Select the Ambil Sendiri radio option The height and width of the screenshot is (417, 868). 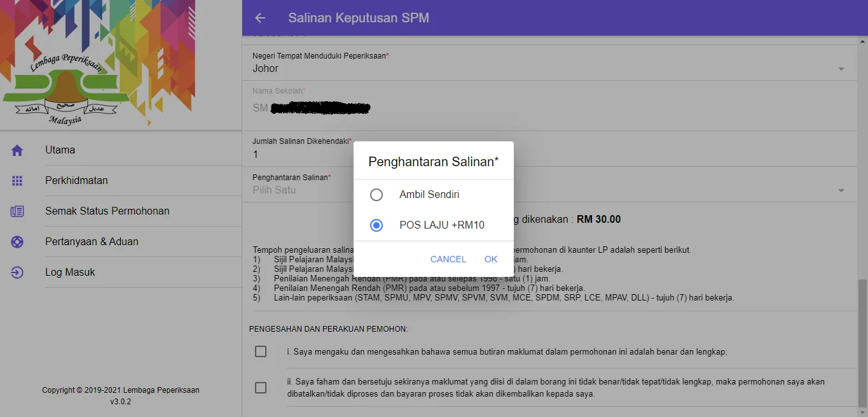pyautogui.click(x=376, y=195)
